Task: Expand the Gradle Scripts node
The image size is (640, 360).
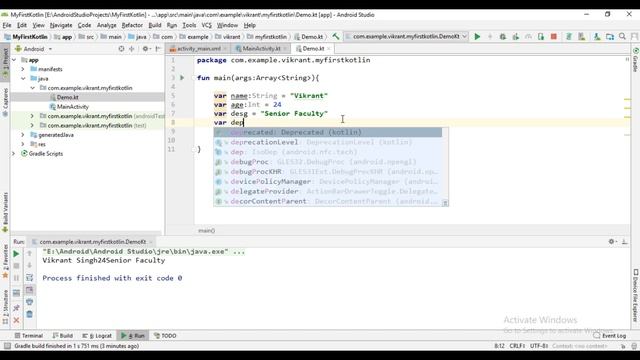Action: pos(14,154)
